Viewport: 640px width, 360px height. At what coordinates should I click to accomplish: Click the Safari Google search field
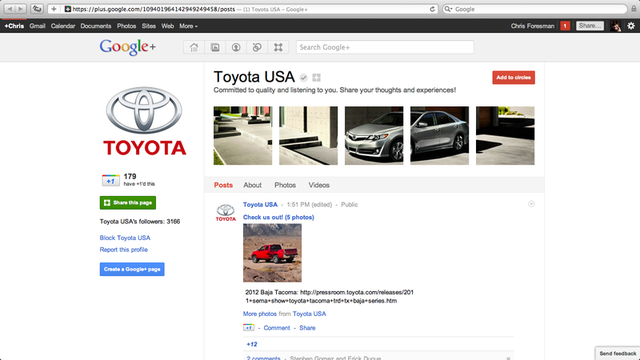click(535, 9)
